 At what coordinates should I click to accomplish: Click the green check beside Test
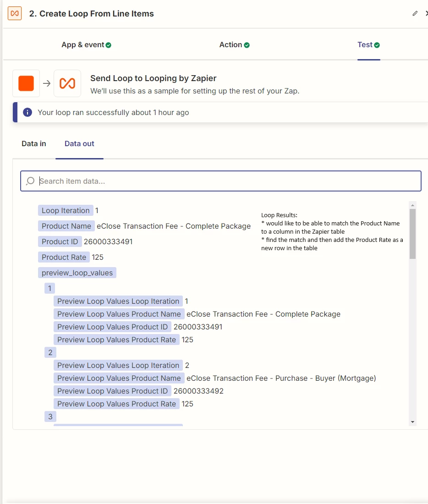[377, 45]
